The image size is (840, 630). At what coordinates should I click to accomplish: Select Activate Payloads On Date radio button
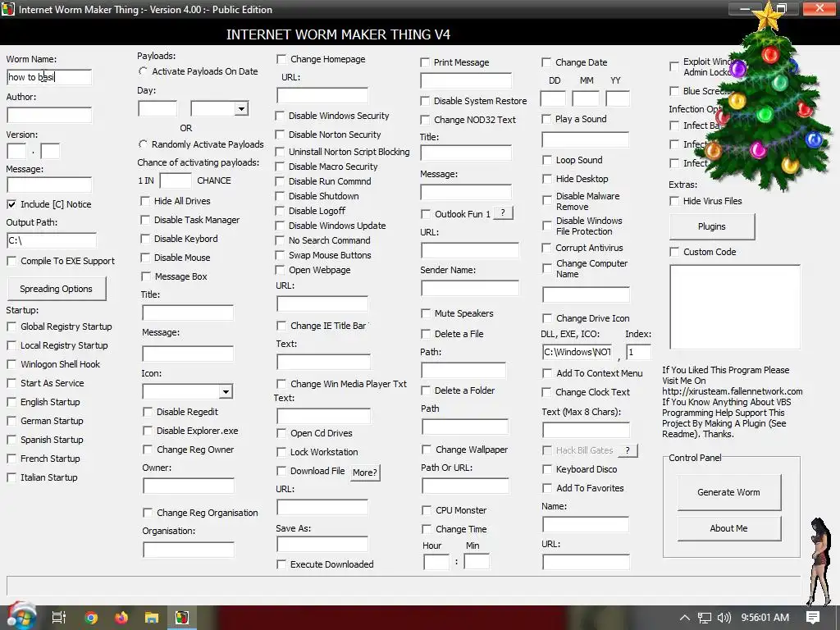pos(143,71)
